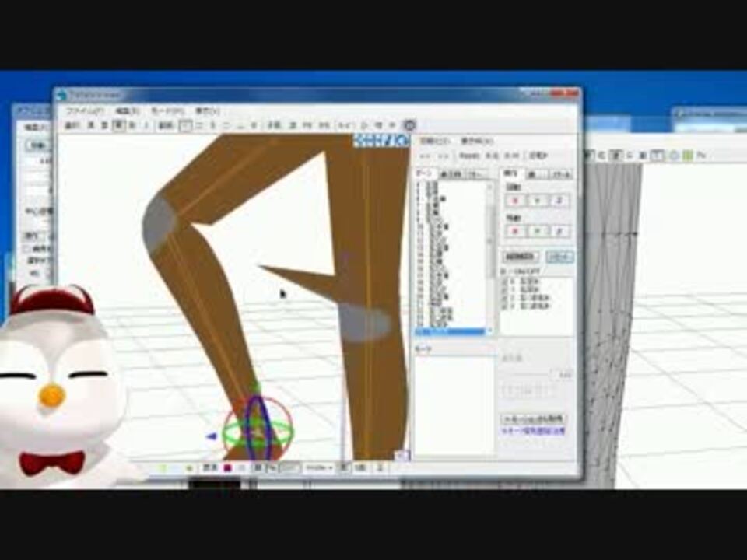Click the grey button left of the highlighted blue button
This screenshot has height=560, width=747.
(x=521, y=257)
